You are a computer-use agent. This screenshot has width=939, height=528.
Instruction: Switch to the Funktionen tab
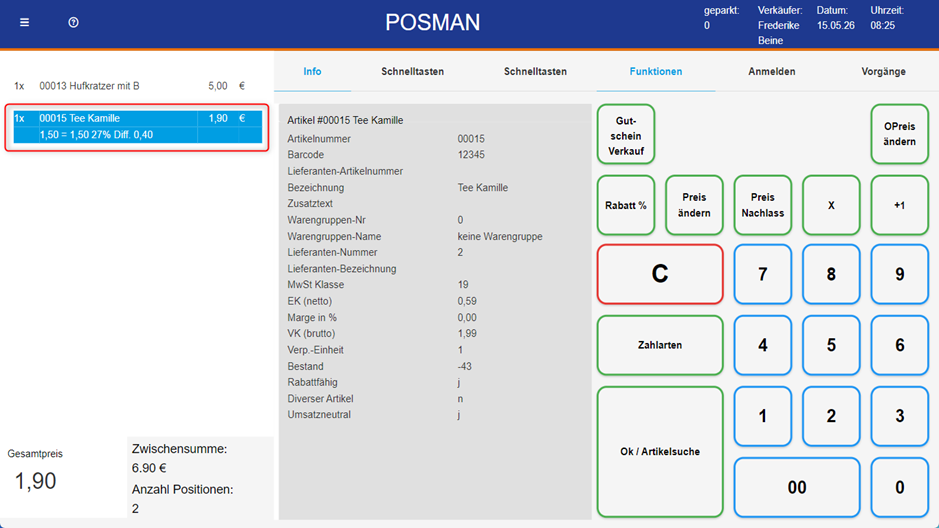point(656,71)
